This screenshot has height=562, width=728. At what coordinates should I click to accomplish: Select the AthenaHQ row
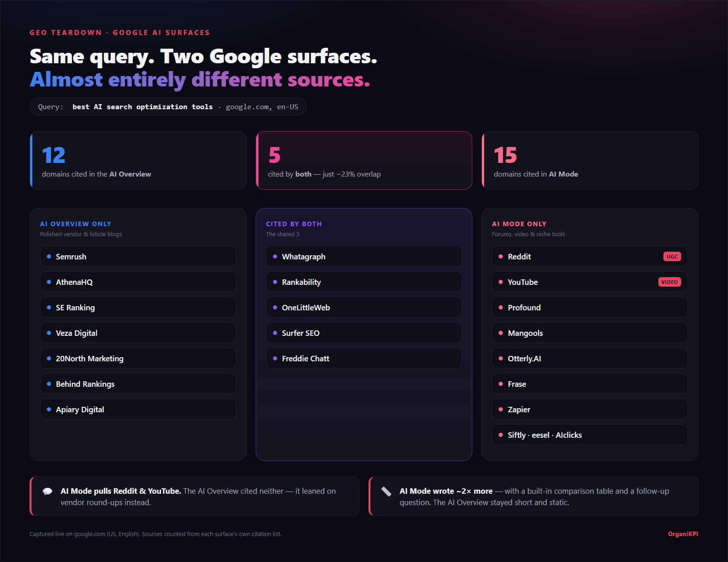(138, 282)
